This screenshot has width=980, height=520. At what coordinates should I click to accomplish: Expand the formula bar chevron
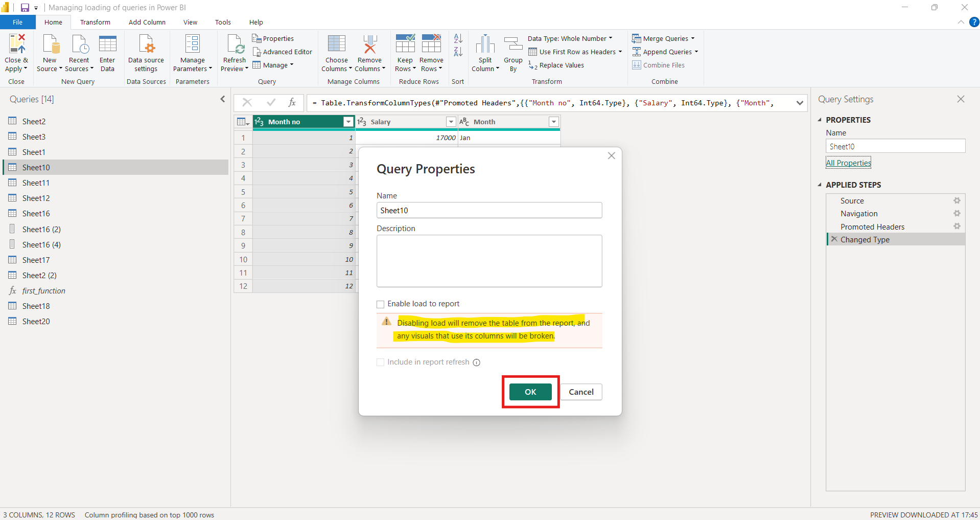click(799, 103)
